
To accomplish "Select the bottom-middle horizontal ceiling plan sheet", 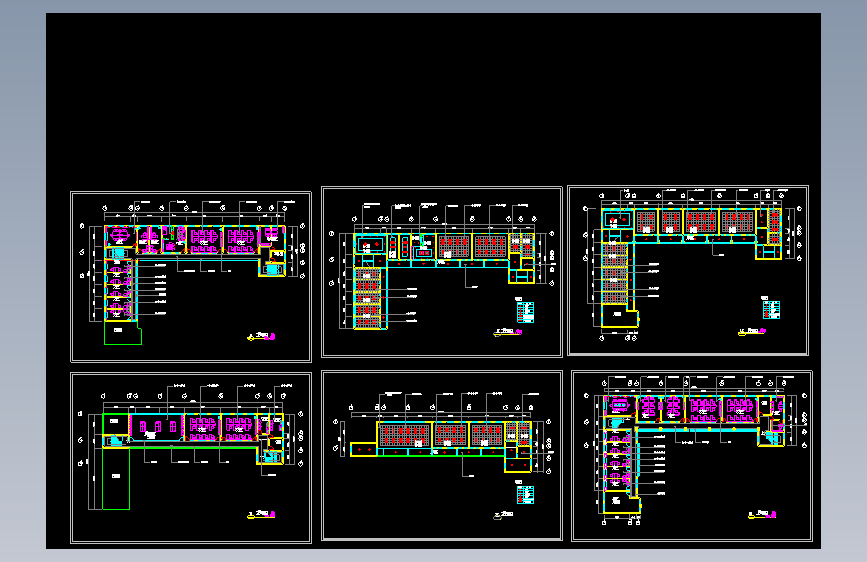I will coord(442,456).
